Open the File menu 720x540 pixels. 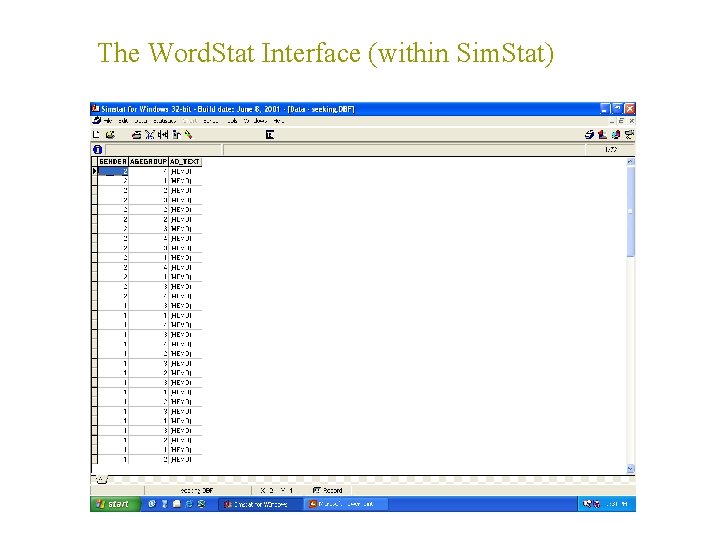pos(108,121)
